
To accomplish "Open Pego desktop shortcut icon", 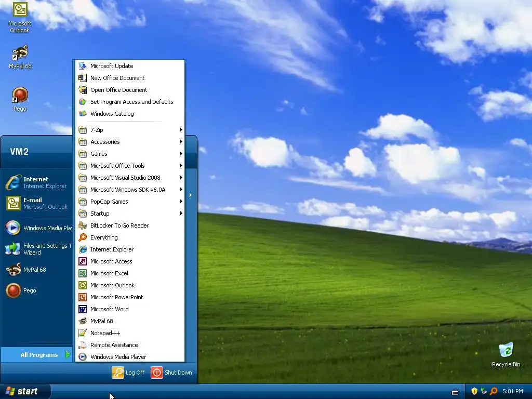I will pos(20,95).
